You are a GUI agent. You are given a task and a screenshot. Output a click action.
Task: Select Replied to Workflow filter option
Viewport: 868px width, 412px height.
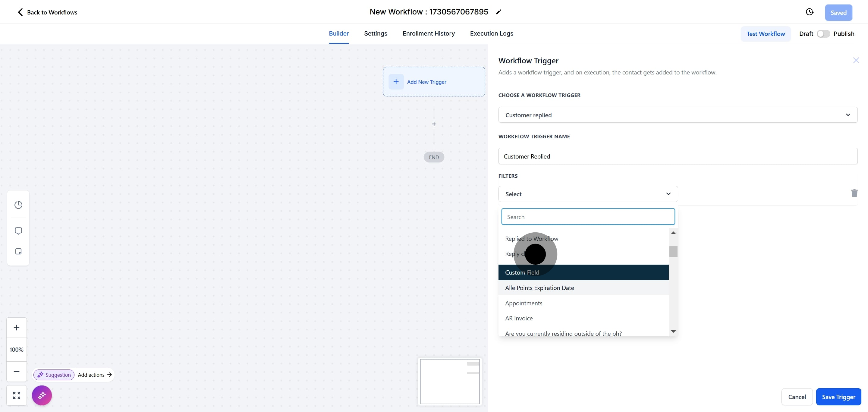583,238
